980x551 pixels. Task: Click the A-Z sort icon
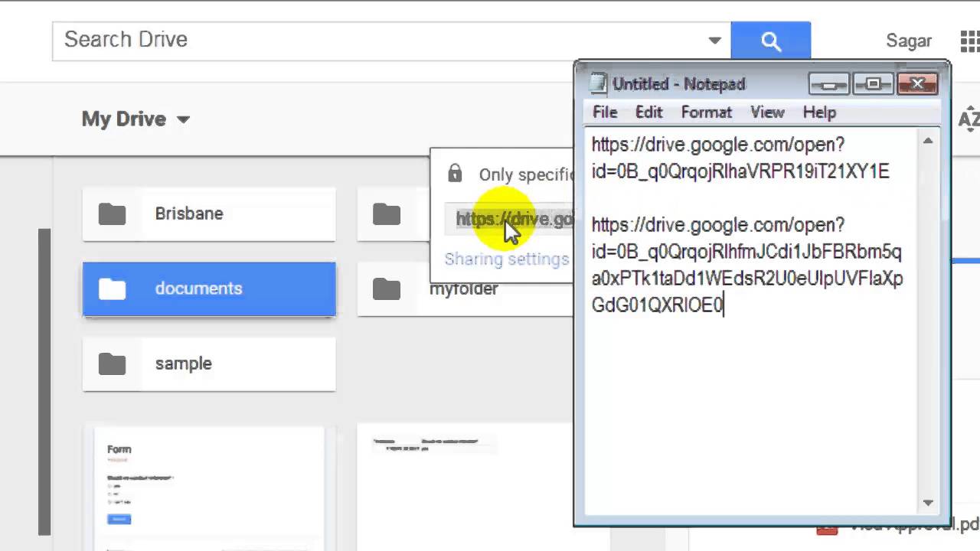pos(969,119)
